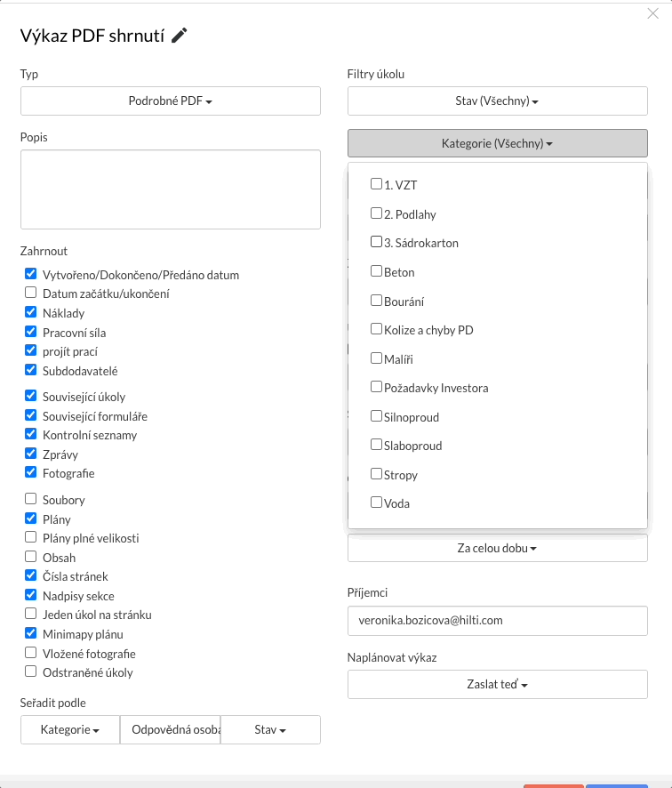This screenshot has width=672, height=788.
Task: Uncheck the Fotografie option
Action: 30,471
